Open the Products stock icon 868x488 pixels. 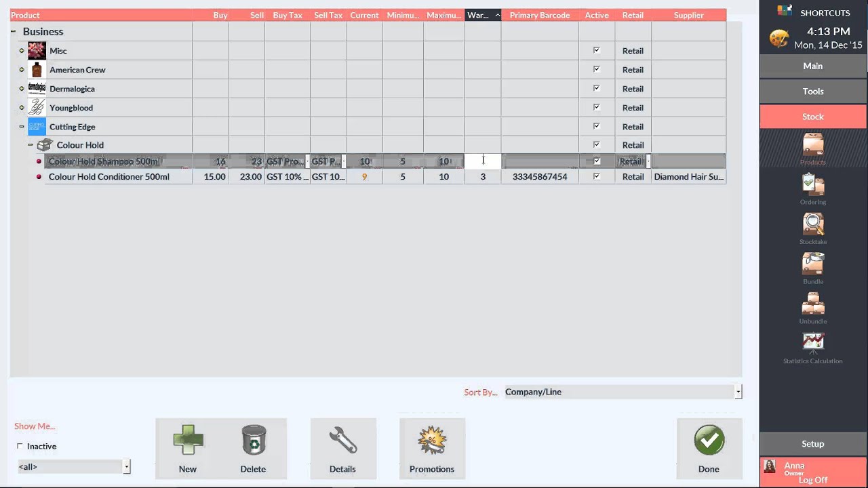[812, 145]
